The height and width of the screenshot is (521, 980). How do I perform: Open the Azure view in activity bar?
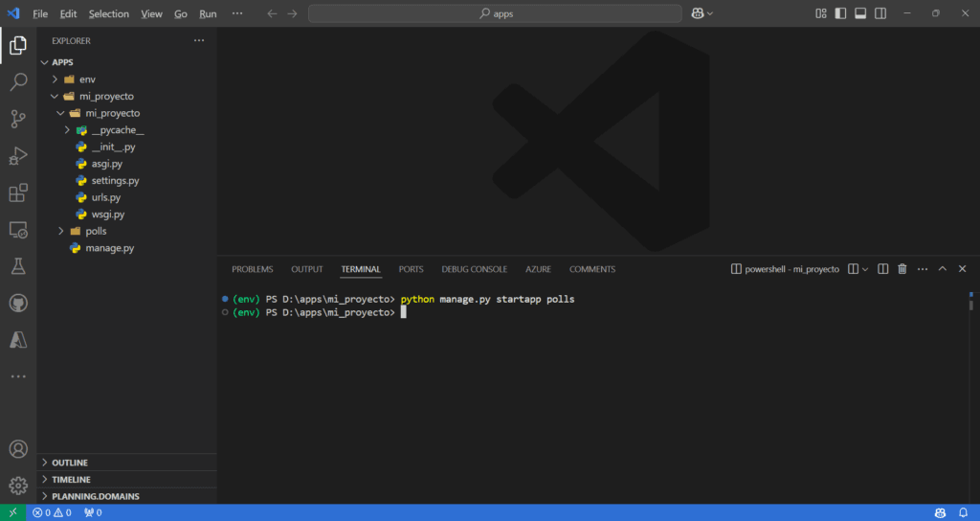tap(18, 340)
